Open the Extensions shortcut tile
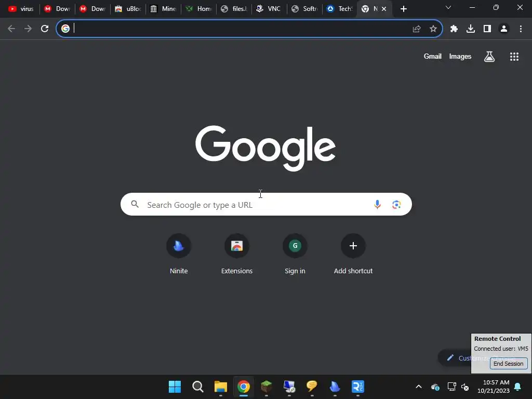532x399 pixels. point(237,254)
